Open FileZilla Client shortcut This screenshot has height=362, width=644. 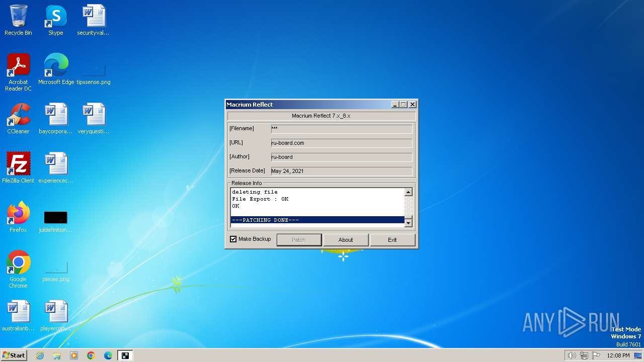pyautogui.click(x=18, y=168)
